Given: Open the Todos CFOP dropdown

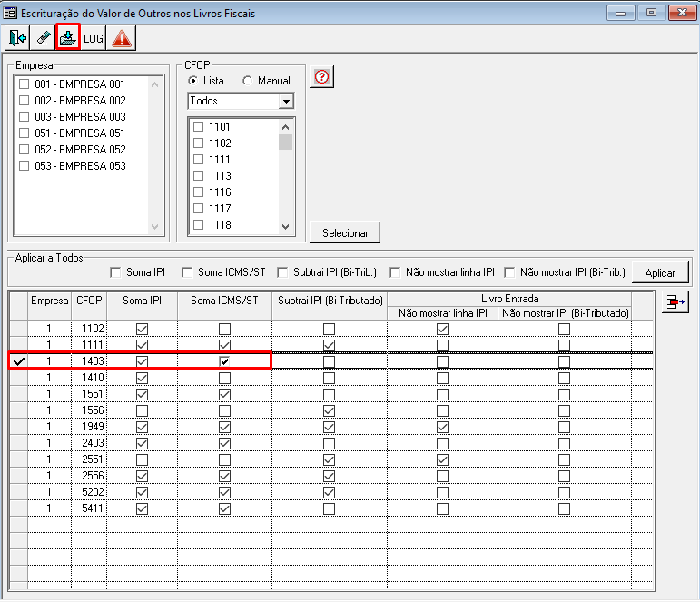Looking at the screenshot, I should [x=286, y=102].
